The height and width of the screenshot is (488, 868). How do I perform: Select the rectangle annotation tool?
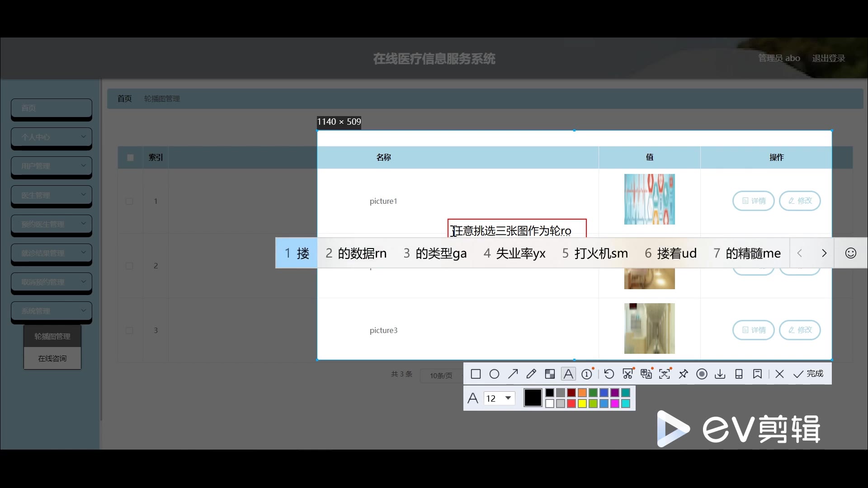pyautogui.click(x=476, y=374)
